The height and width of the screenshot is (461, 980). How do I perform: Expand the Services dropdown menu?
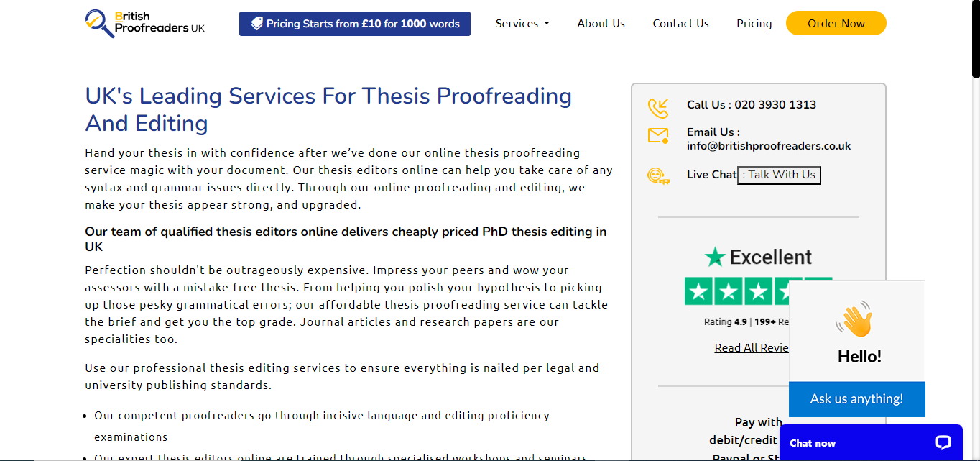point(522,24)
